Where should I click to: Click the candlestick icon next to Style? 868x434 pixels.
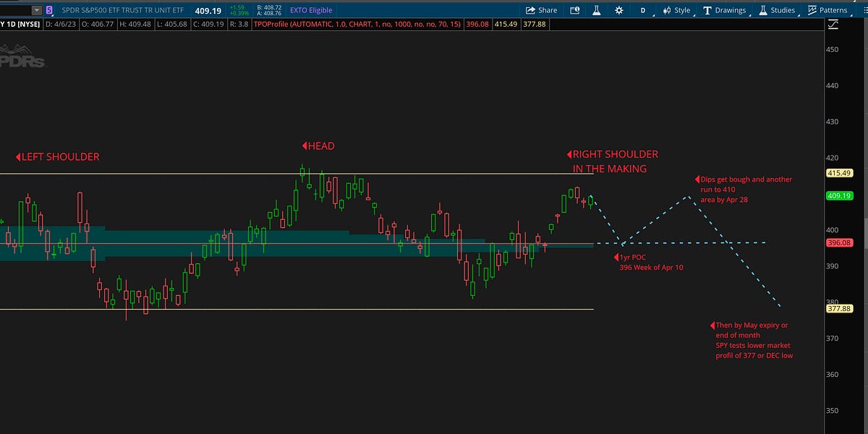point(668,9)
